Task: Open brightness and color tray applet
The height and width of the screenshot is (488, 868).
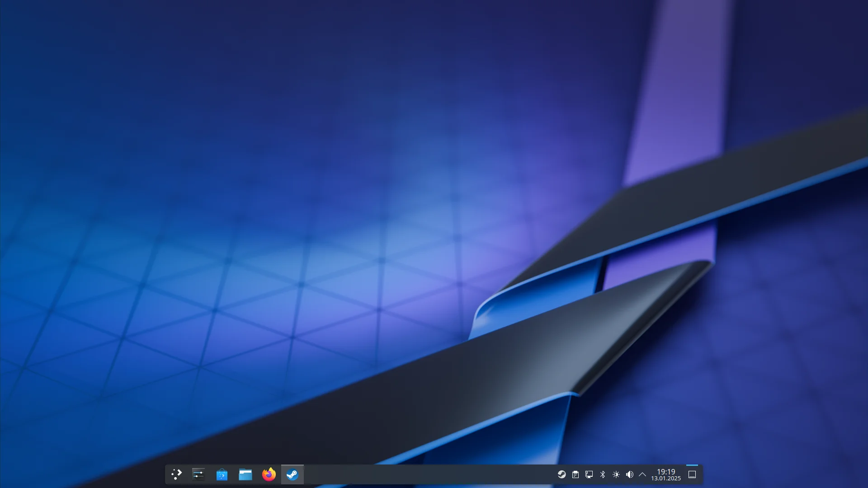Action: tap(616, 474)
